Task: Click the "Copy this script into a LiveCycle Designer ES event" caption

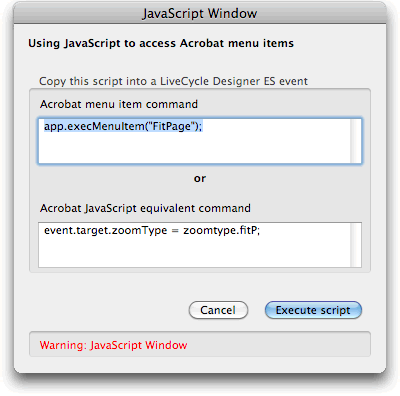Action: coord(173,81)
